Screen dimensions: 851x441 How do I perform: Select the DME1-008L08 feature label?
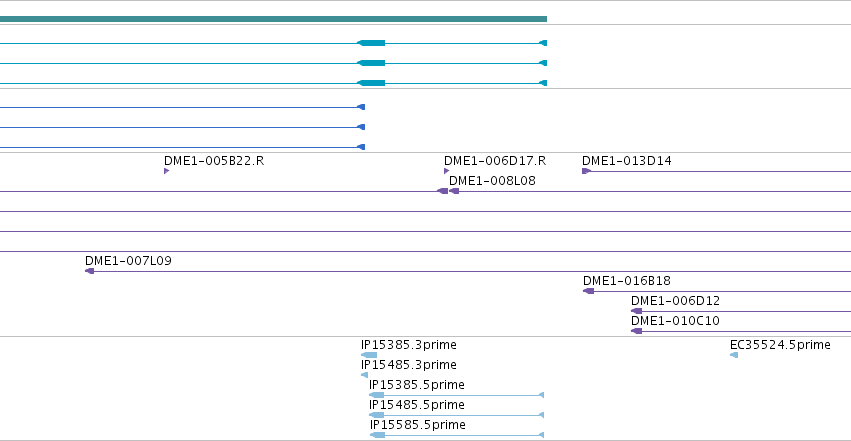pos(492,181)
